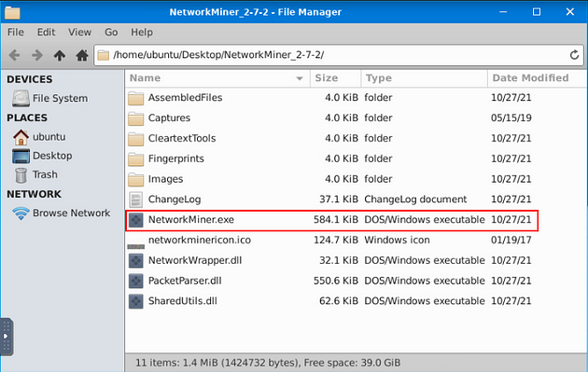The height and width of the screenshot is (372, 588).
Task: Toggle Name column sort arrow
Action: [x=300, y=78]
